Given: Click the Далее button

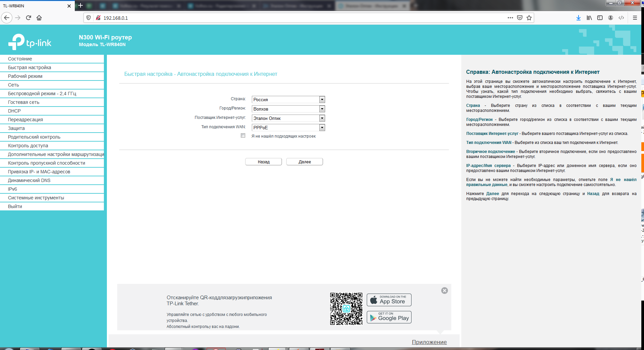Looking at the screenshot, I should click(305, 162).
